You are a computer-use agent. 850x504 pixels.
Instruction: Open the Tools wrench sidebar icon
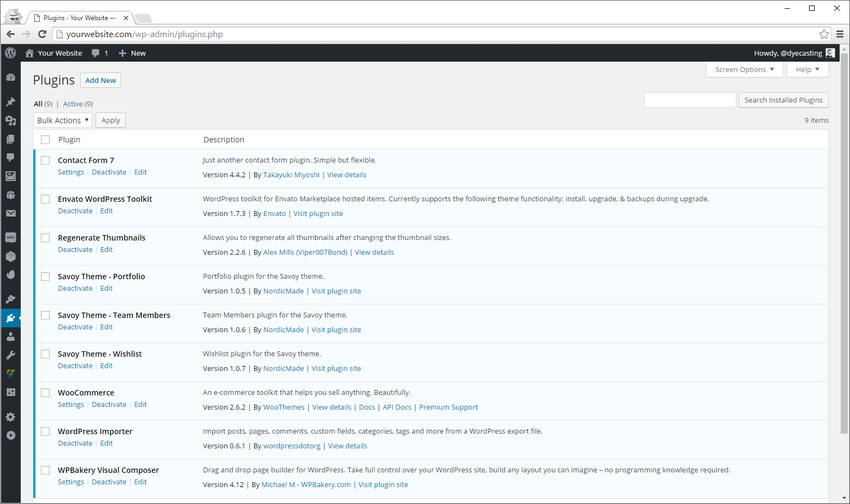click(10, 356)
